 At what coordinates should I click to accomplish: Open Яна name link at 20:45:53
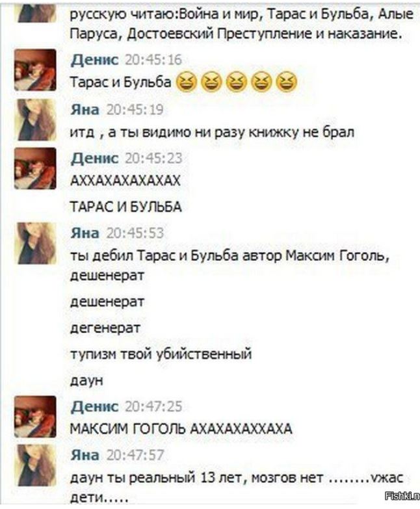click(x=85, y=233)
